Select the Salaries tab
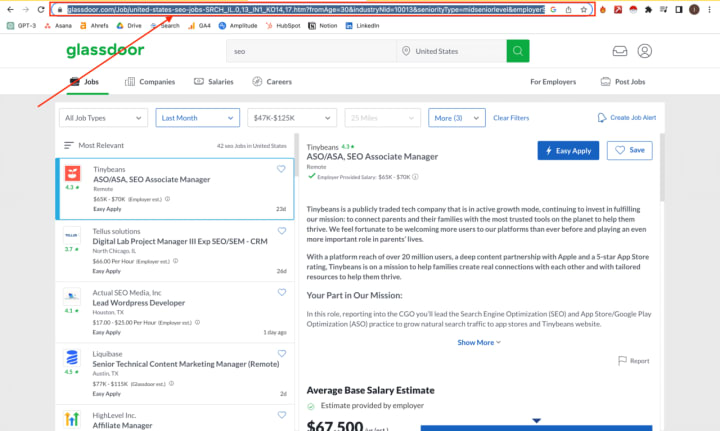Image resolution: width=720 pixels, height=431 pixels. 214,82
